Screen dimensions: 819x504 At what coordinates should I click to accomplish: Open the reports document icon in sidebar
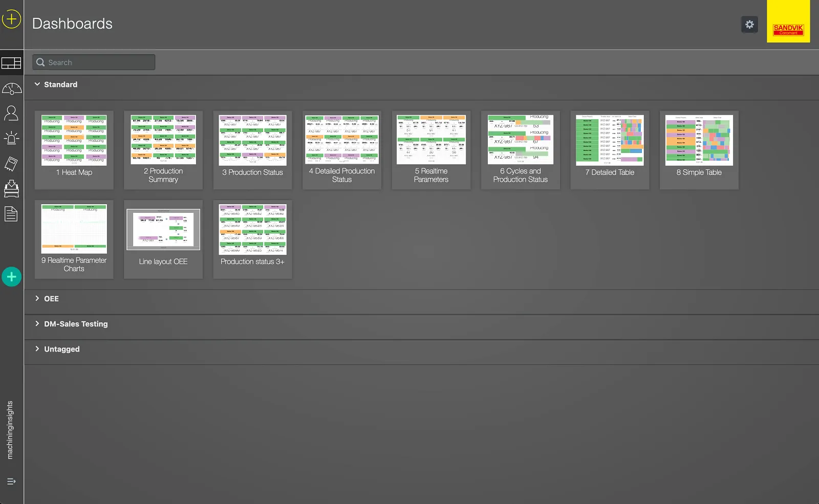(11, 214)
